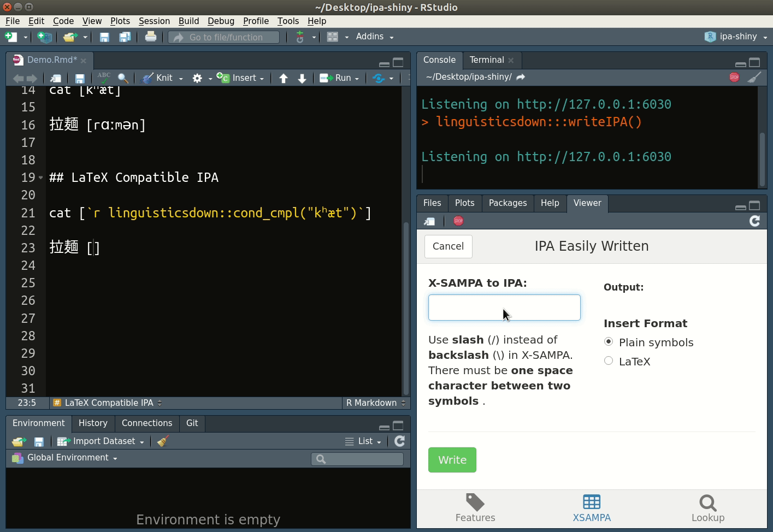Viewport: 773px width, 532px height.
Task: Click the Knit document icon
Action: [147, 78]
